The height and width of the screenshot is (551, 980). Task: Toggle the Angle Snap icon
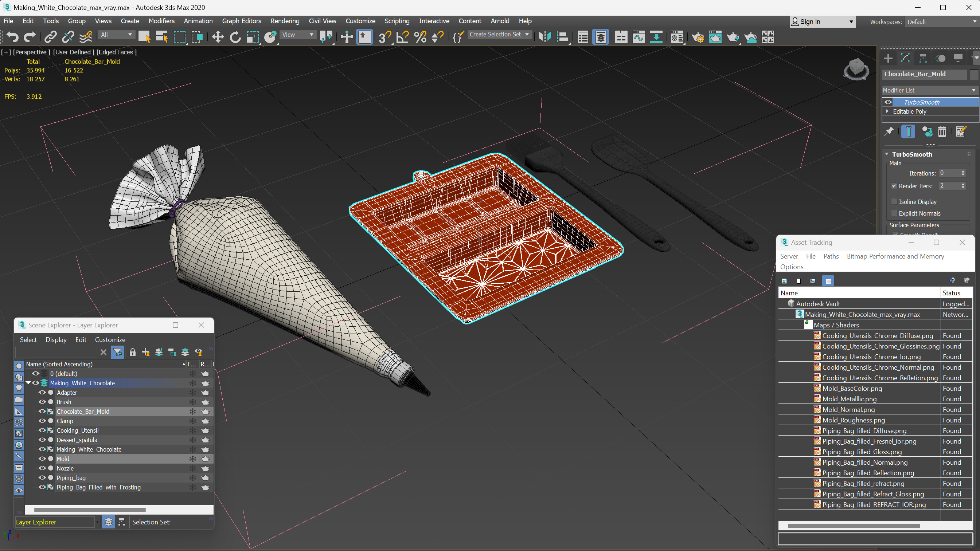click(402, 37)
